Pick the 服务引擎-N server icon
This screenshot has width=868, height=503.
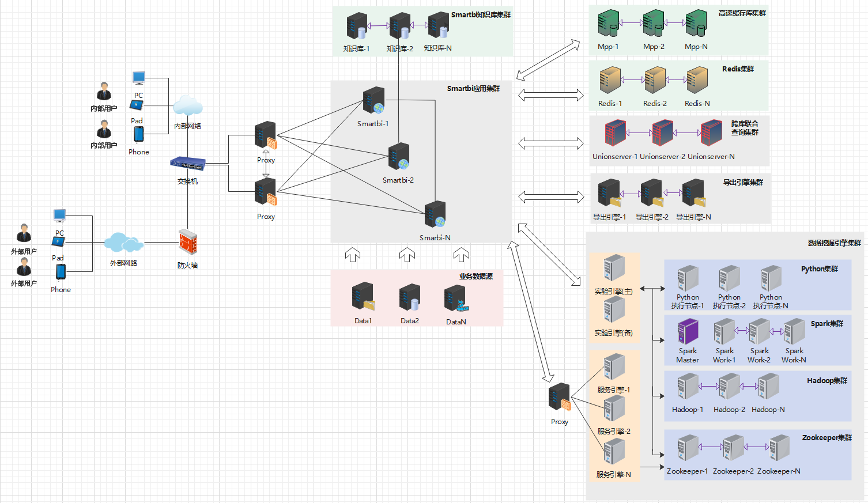(614, 452)
